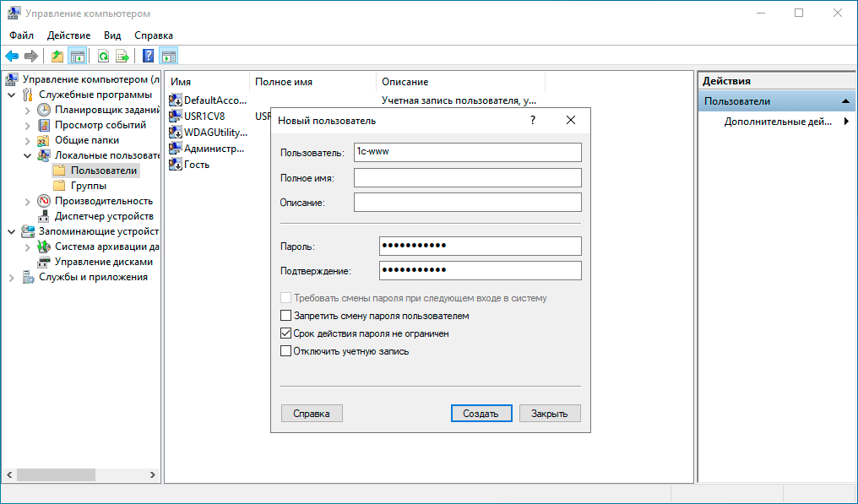
Task: Collapse the Запоминающие устройства node
Action: pyautogui.click(x=12, y=231)
